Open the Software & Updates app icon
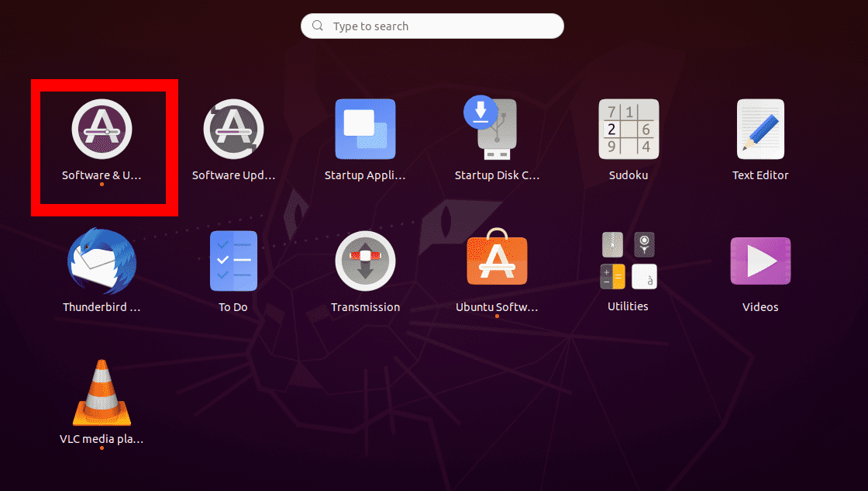This screenshot has height=491, width=868. (102, 130)
